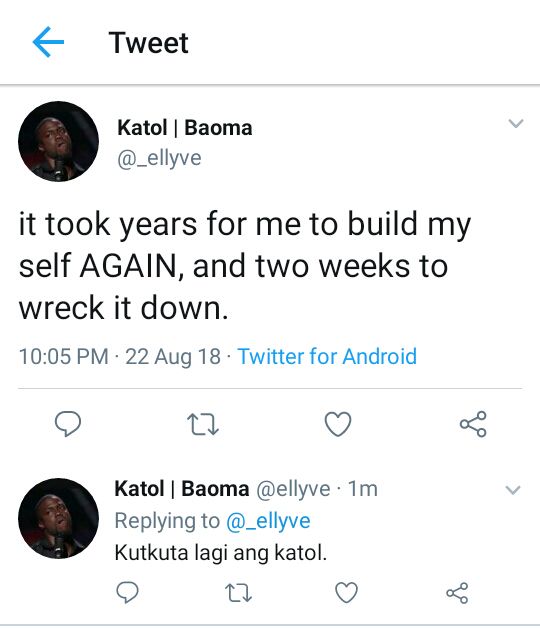Open reply author profile picture
Screen dimensions: 540x629
59,518
